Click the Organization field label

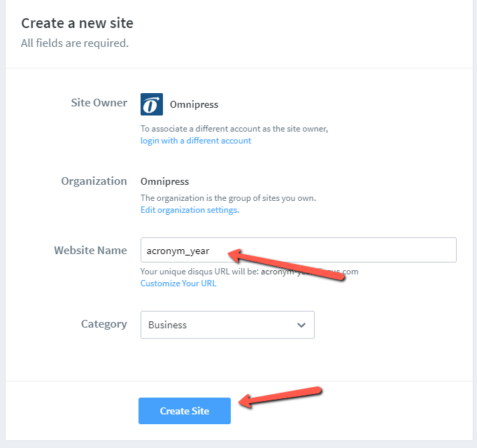(94, 181)
